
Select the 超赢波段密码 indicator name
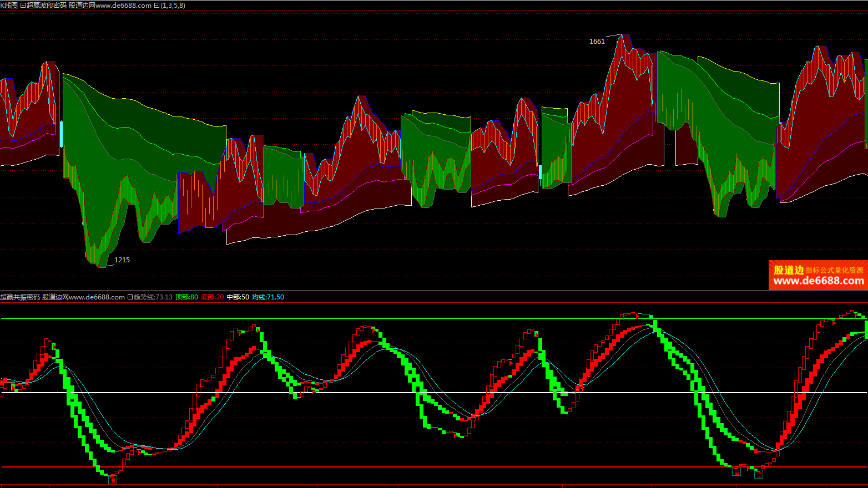[47, 6]
